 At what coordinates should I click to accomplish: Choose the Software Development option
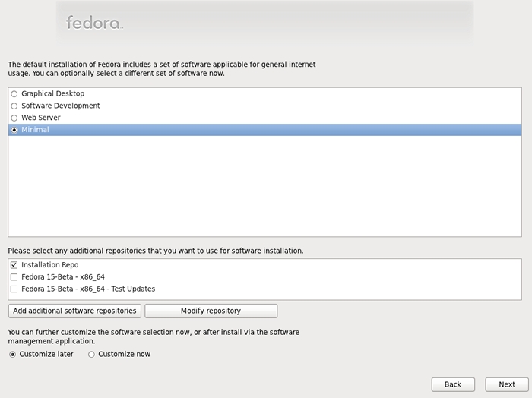[14, 106]
